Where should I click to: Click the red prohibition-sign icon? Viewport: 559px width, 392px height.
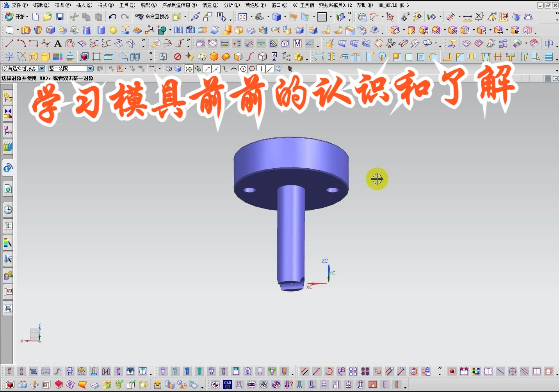click(x=178, y=57)
